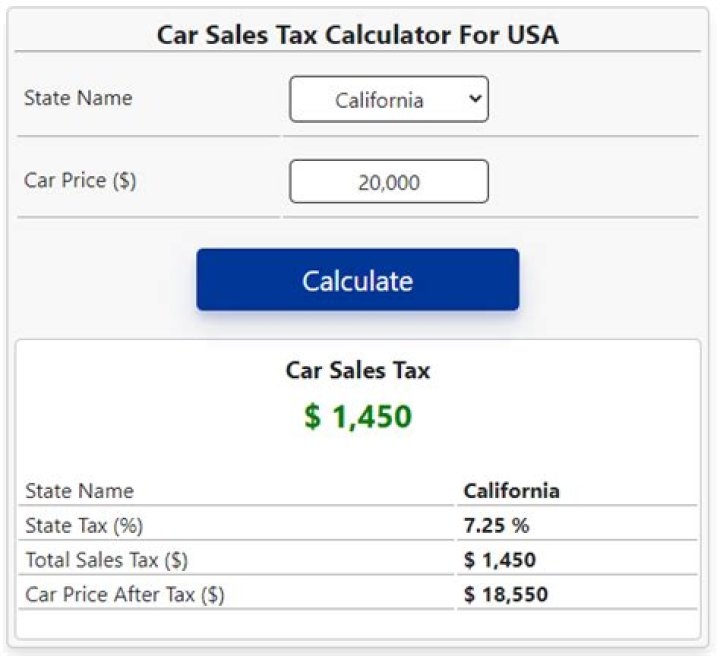
Task: Click the Total Sales Tax ($) row label
Action: [107, 560]
